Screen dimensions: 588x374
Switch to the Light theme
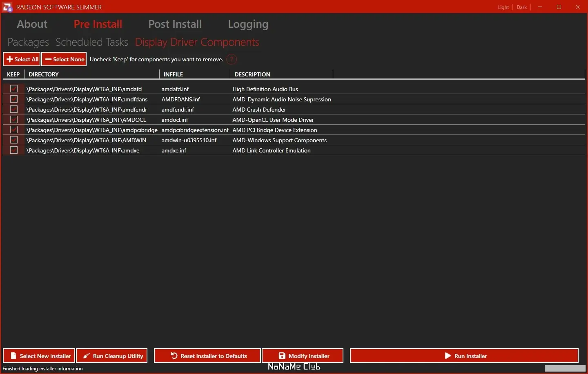click(503, 7)
